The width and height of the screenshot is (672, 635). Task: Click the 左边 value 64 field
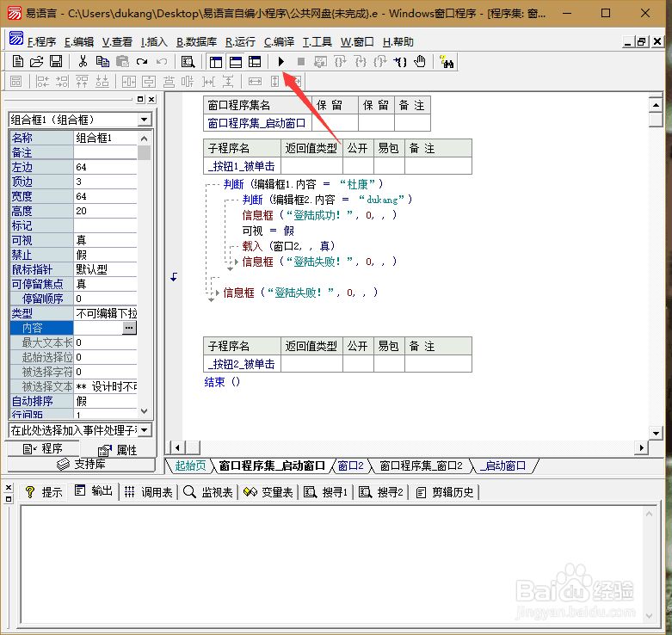point(106,167)
